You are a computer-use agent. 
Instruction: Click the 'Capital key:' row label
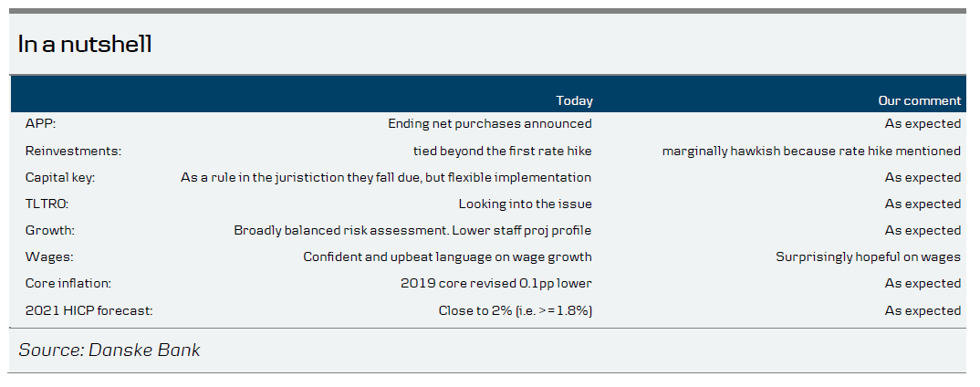click(60, 177)
